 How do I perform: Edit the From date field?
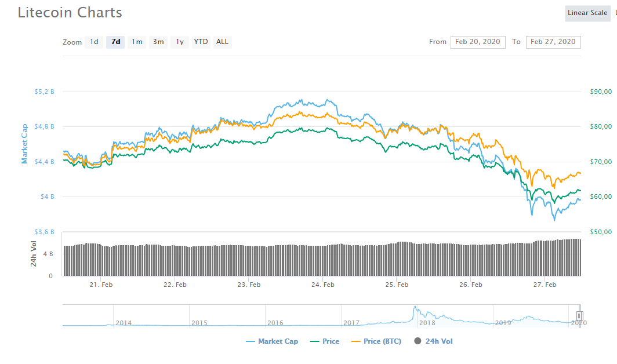(x=477, y=42)
